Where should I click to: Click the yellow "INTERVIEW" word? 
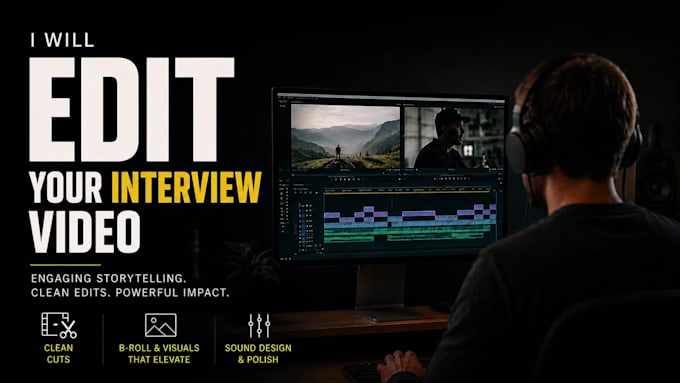(186, 187)
